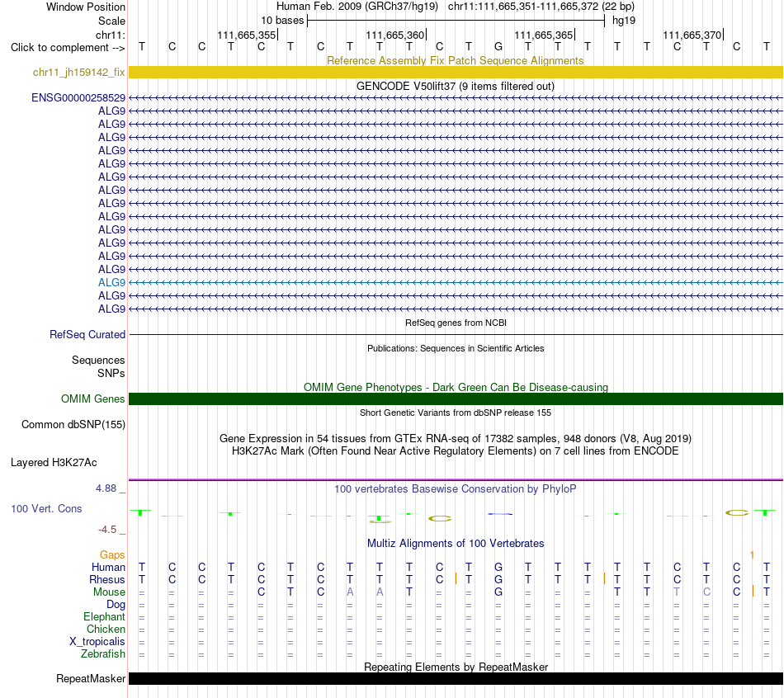Viewport: 784px width, 698px height.
Task: Click the Zebrafish alignment row label
Action: pyautogui.click(x=103, y=653)
